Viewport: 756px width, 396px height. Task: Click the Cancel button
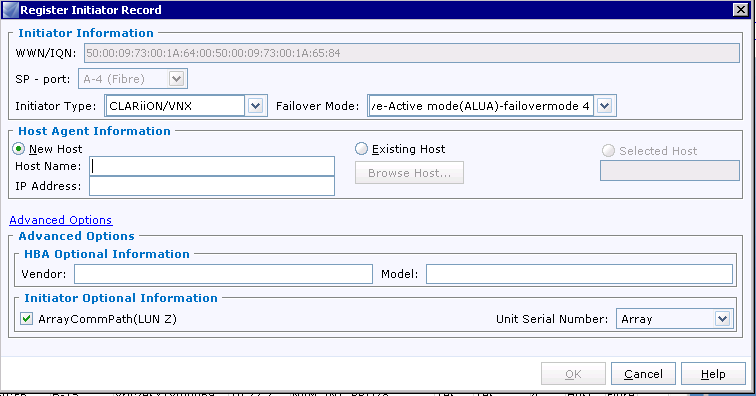[643, 374]
